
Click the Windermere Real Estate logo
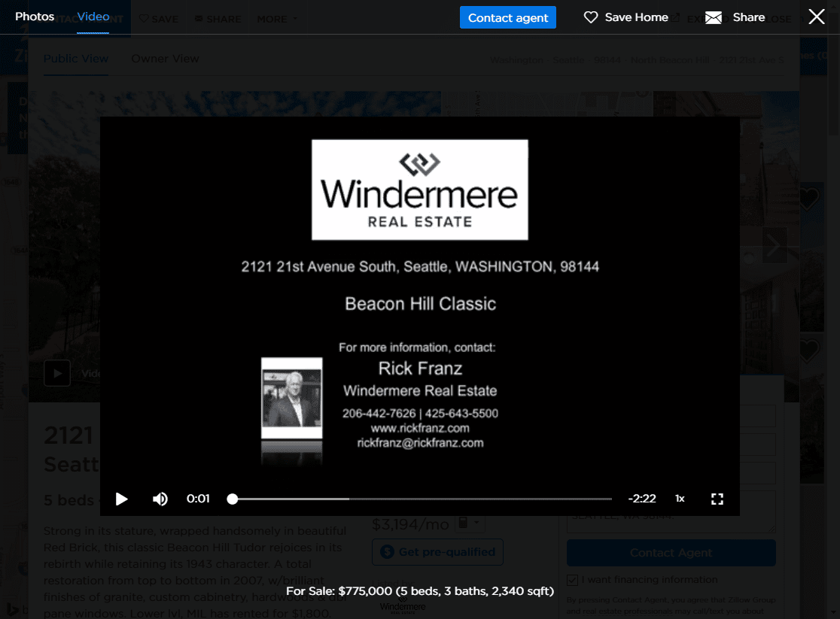(420, 190)
